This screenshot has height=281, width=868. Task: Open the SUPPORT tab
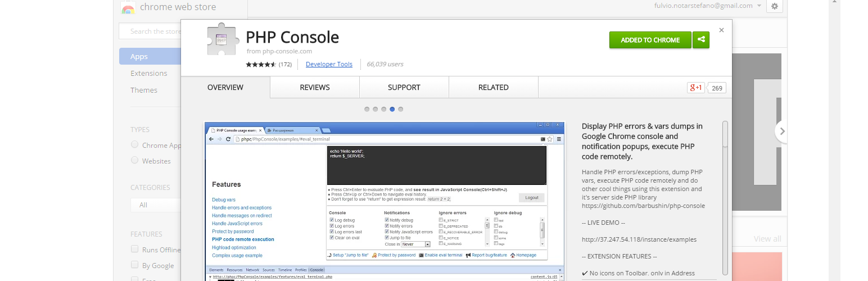tap(404, 88)
